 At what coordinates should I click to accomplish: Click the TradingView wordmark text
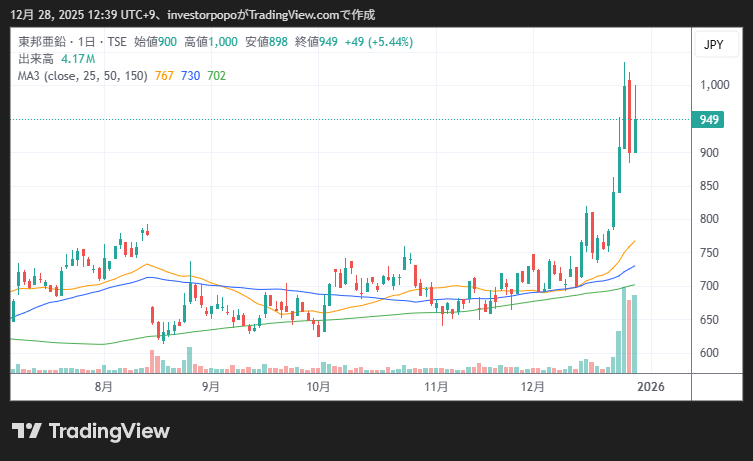(x=109, y=431)
